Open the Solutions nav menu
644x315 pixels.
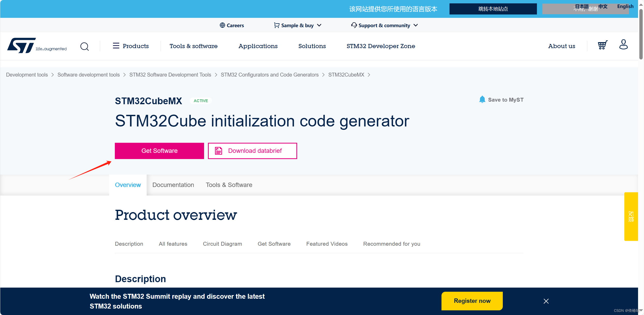312,46
